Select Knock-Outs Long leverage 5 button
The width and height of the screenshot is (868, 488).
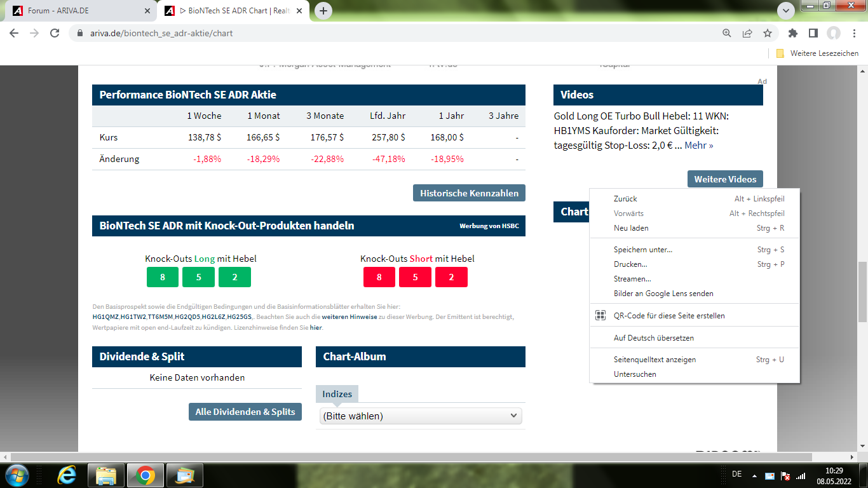[198, 277]
